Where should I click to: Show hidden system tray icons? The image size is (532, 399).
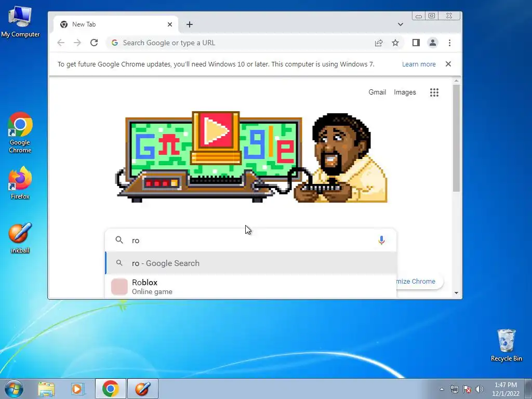pyautogui.click(x=442, y=389)
